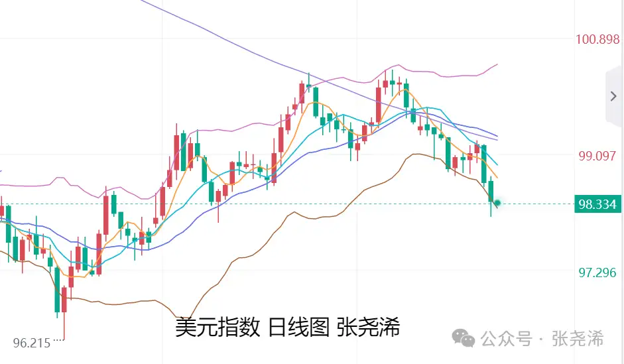Click the chart title 美元指数 日线图 张尧浠

pos(287,327)
